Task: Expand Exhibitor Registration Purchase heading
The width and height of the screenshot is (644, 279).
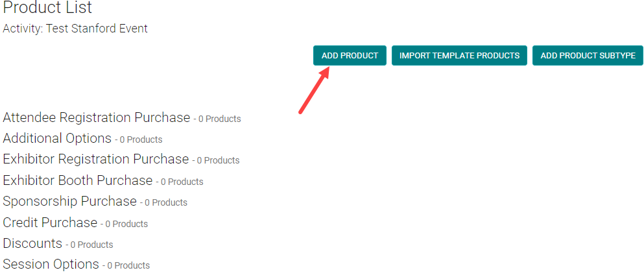Action: tap(95, 159)
